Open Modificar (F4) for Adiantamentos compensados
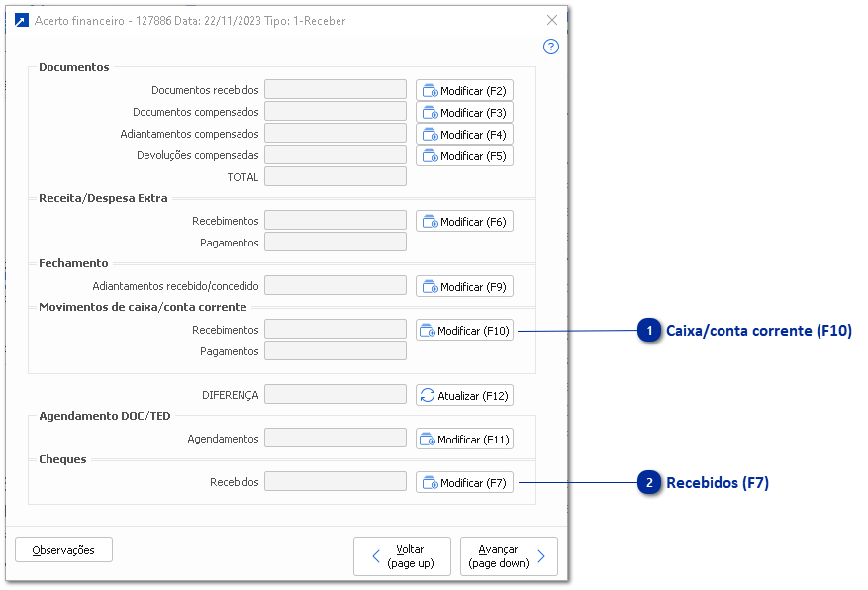Screen dimensions: 868x590 click(464, 135)
